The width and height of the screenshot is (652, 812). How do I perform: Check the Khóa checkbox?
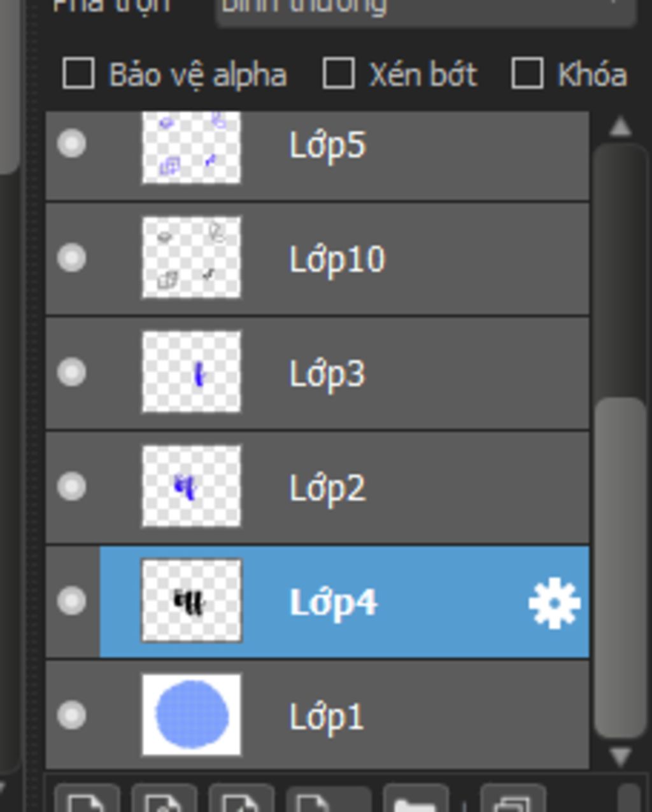[527, 73]
